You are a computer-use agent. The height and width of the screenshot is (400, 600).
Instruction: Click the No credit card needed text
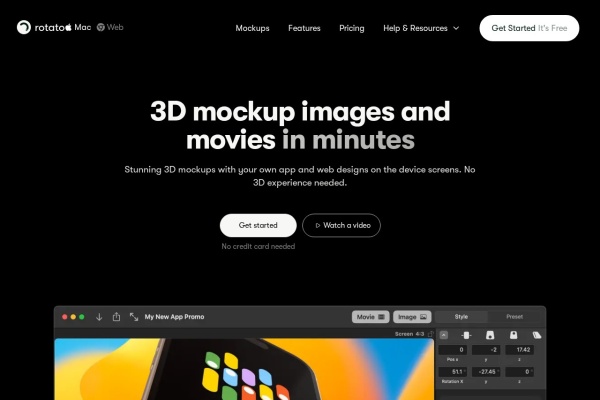click(258, 247)
